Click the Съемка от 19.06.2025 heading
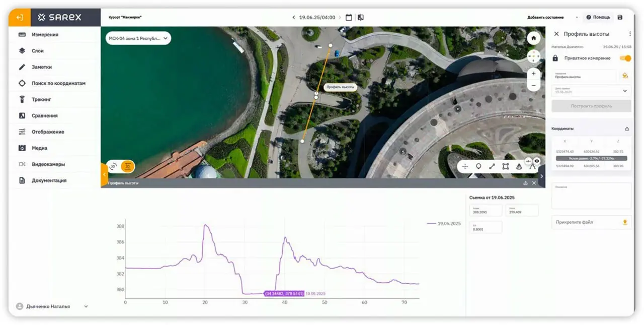 [492, 198]
